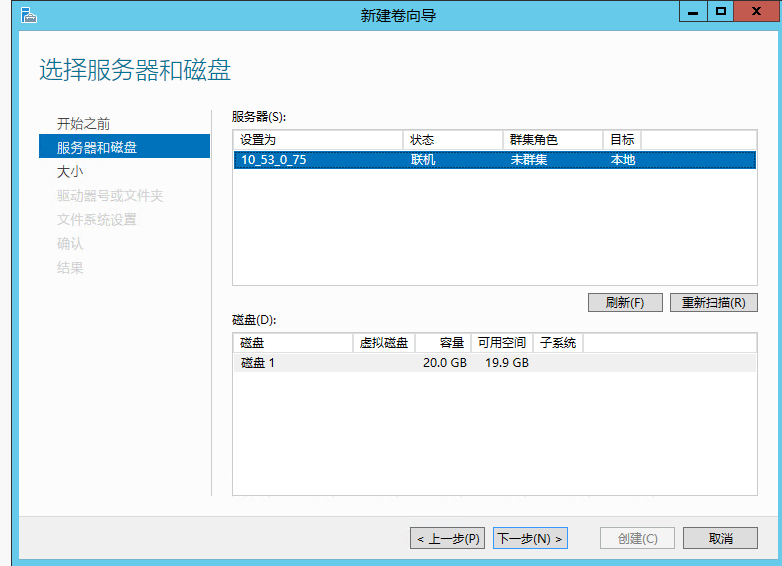The image size is (782, 566).
Task: Click the 联机 status cell
Action: (423, 160)
